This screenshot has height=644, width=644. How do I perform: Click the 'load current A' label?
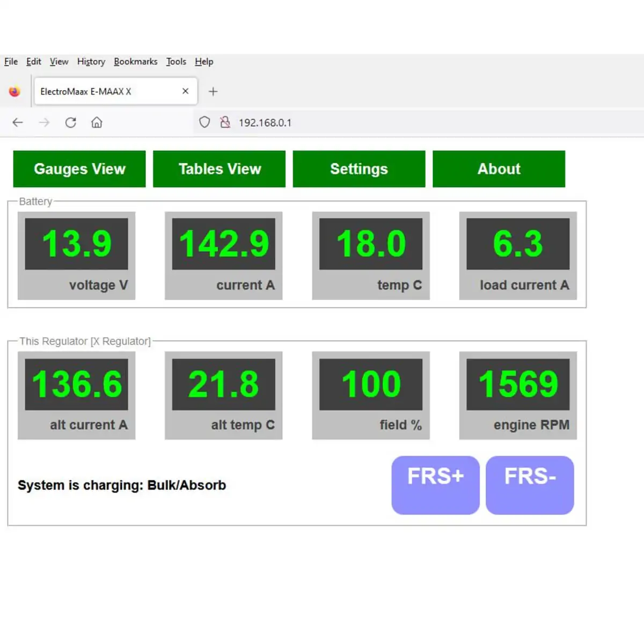click(x=524, y=285)
